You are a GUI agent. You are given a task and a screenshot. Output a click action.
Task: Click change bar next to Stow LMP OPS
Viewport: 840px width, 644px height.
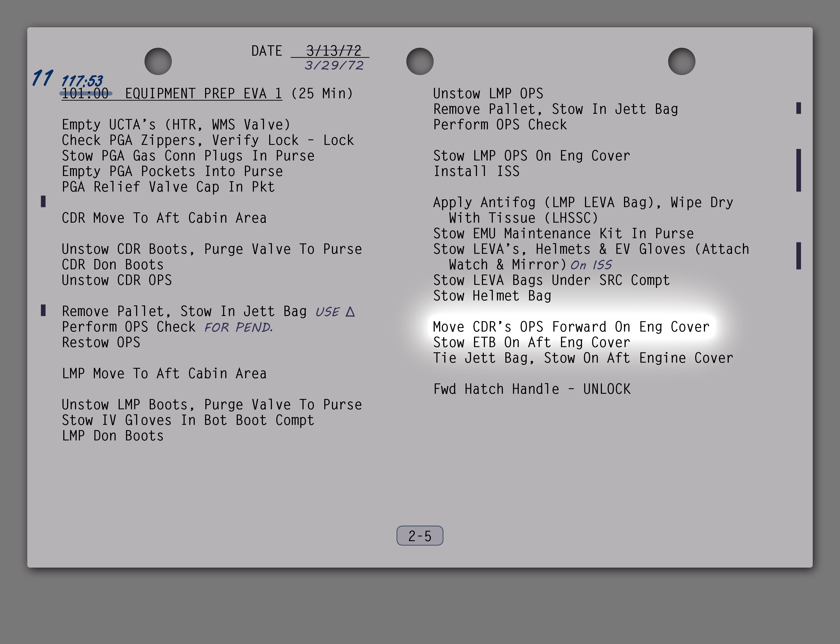[x=798, y=170]
